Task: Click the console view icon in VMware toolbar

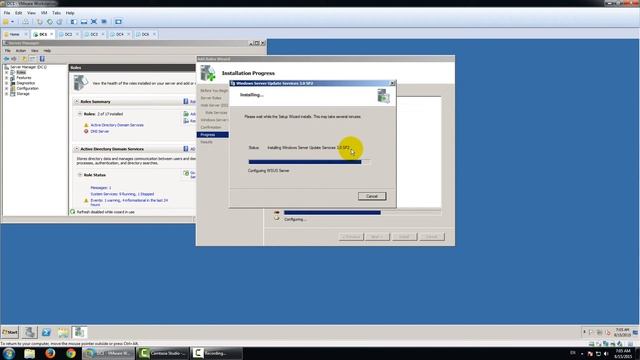Action: [x=118, y=22]
